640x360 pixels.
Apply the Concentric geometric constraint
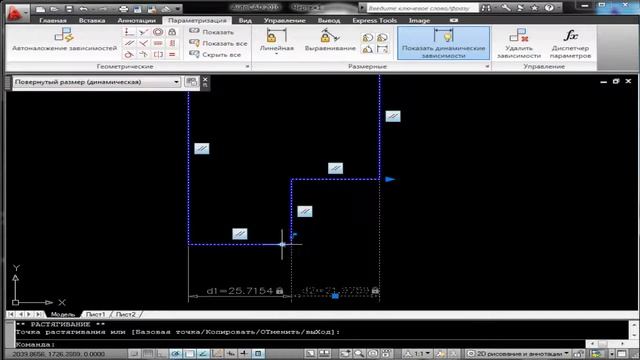(x=158, y=32)
